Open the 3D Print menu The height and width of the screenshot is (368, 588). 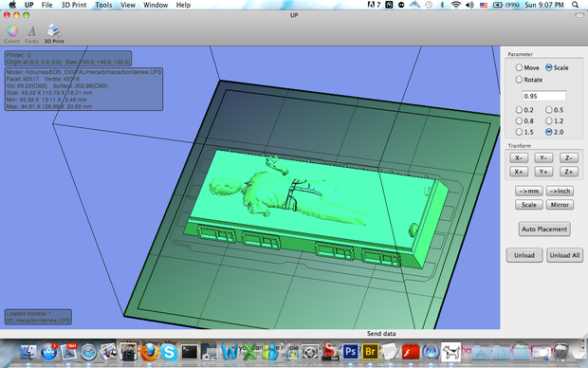coord(74,5)
